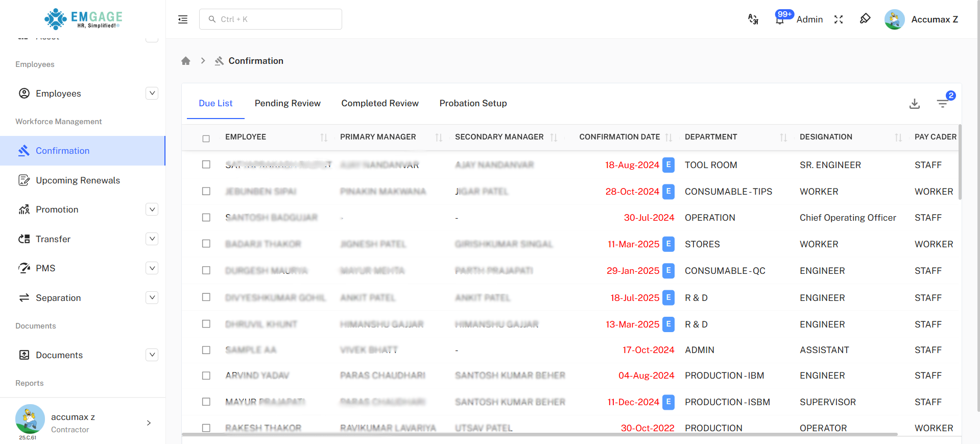Viewport: 980px width, 444px height.
Task: Go to home breadcrumb icon
Action: (186, 61)
